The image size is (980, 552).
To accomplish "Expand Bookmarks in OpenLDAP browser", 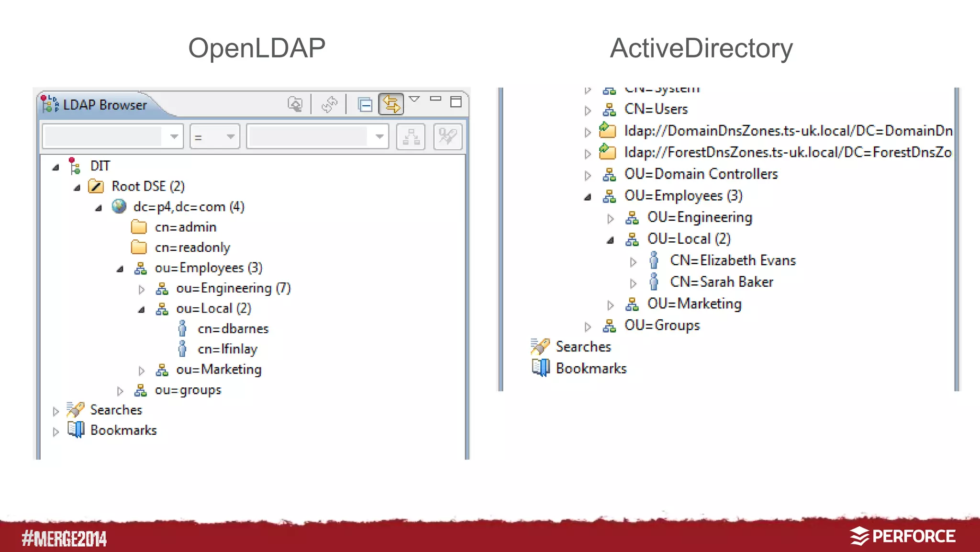I will [x=56, y=431].
